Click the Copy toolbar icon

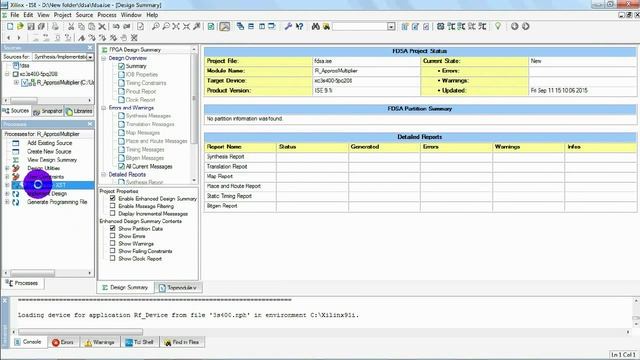click(x=81, y=27)
